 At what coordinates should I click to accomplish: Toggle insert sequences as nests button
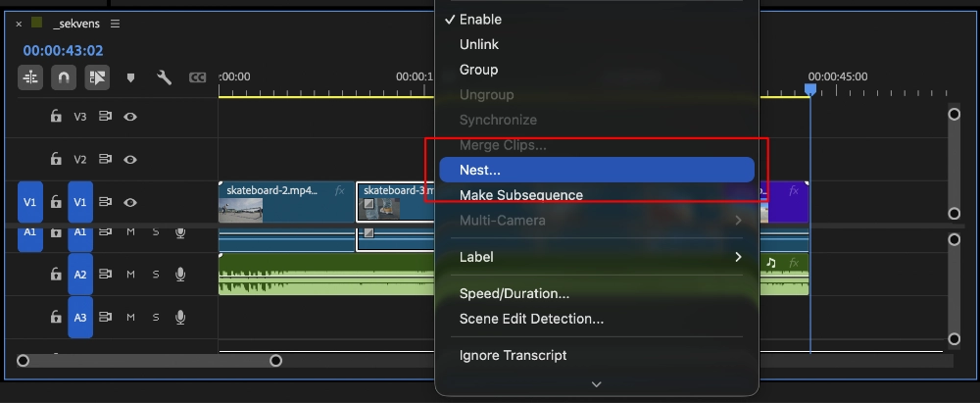pos(30,77)
